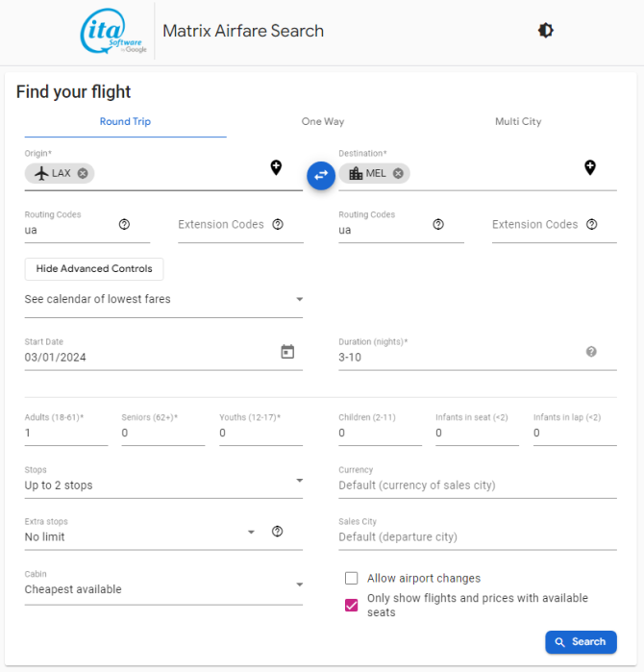
Task: Open the Stops dropdown
Action: click(163, 482)
